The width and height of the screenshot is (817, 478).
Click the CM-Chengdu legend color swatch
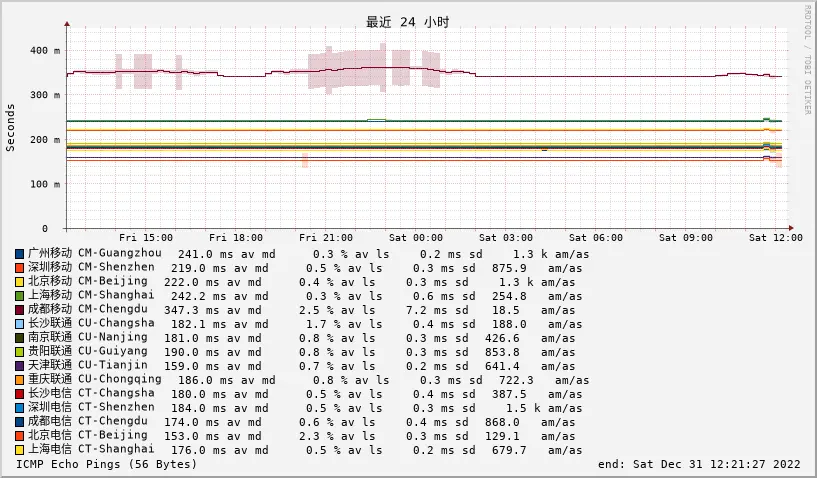(20, 310)
